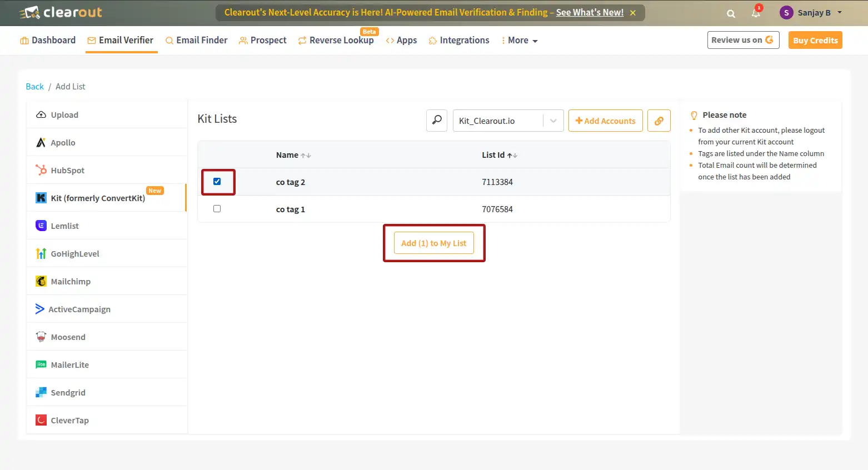Choose HubSpot from the sidebar list
This screenshot has width=868, height=470.
pos(67,171)
